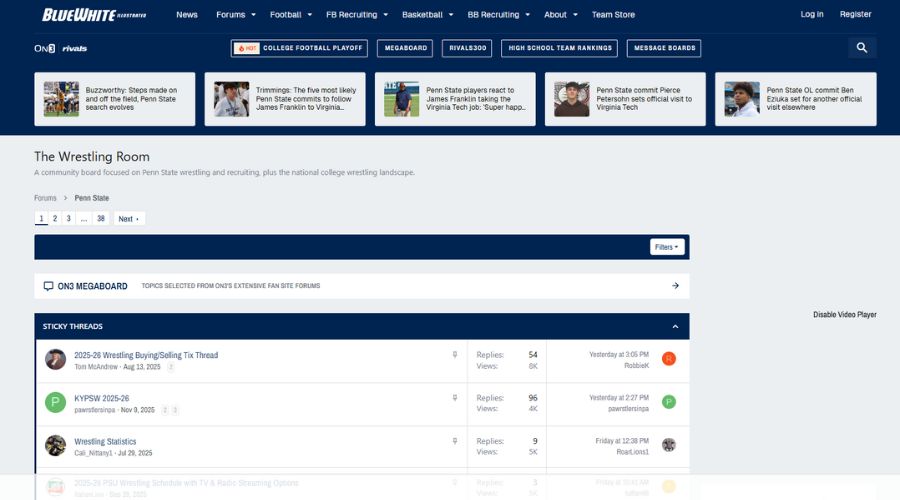Click the Tom McAndrew author name
Screen dimensions: 900x500
click(96, 367)
